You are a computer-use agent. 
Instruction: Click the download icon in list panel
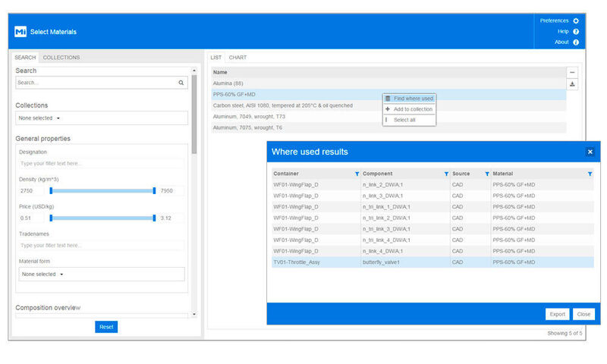point(573,84)
